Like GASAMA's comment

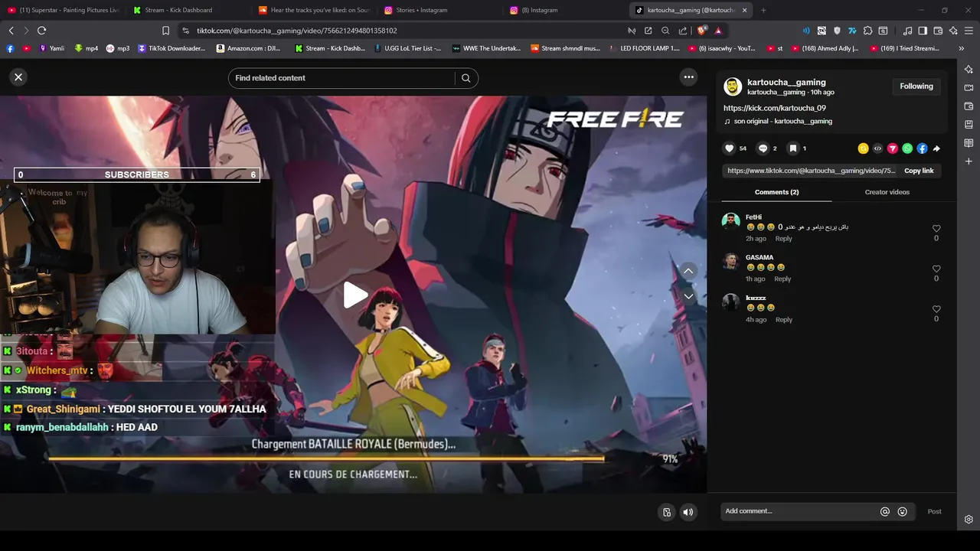tap(936, 269)
